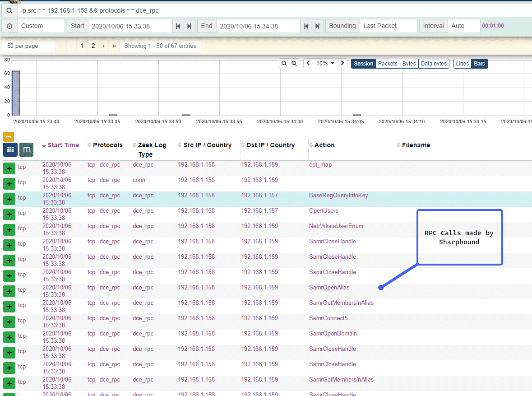Click the BaseRegQueryInfoKey action link
This screenshot has height=396, width=532.
[338, 196]
